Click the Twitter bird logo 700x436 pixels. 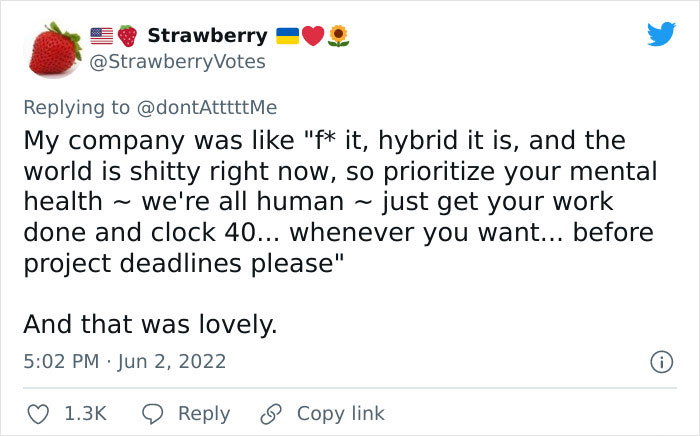[661, 34]
